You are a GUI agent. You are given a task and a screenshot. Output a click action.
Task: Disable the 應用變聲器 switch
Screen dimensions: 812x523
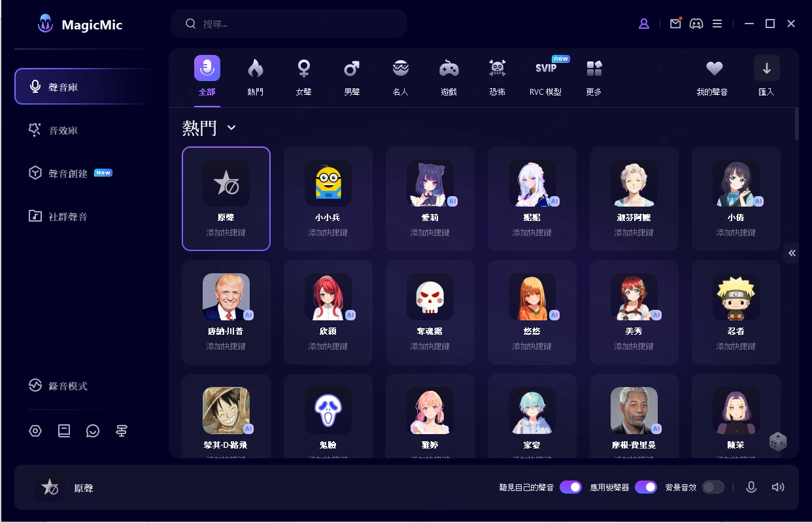[646, 487]
